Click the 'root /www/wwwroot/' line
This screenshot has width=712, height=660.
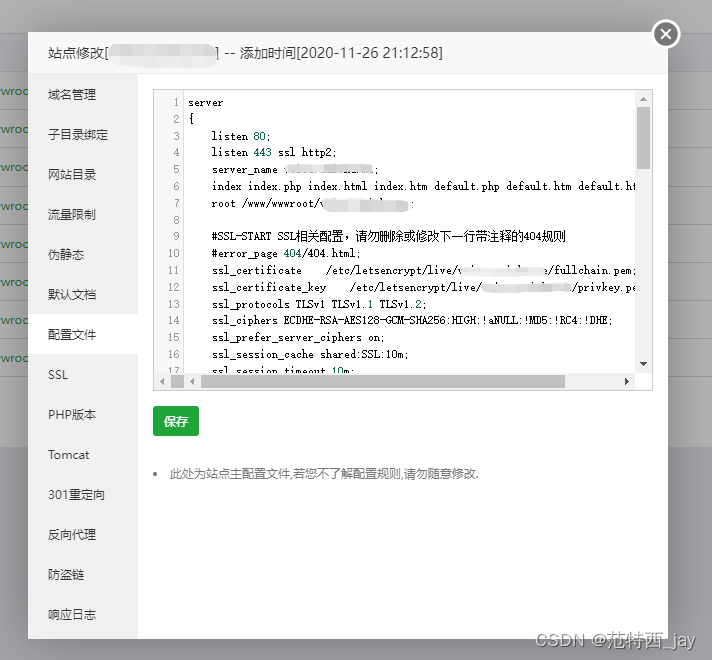(312, 203)
